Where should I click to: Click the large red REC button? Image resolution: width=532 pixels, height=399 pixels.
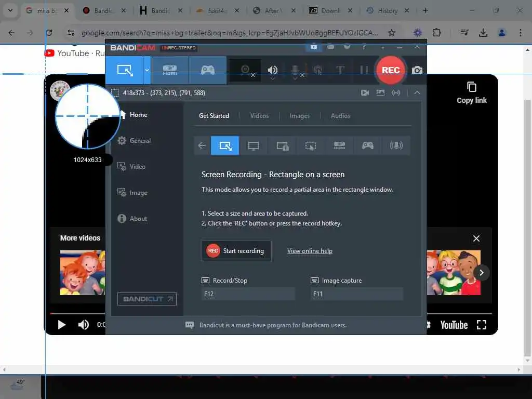391,70
